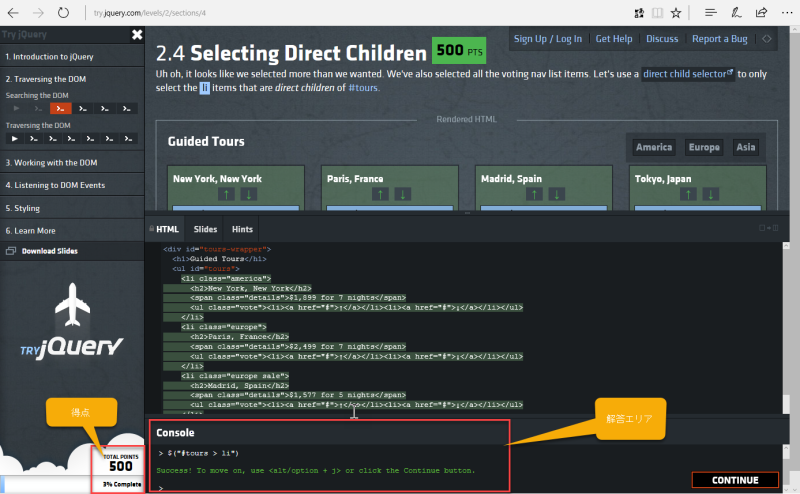Click the diamond icon beside Report a Bug
The width and height of the screenshot is (800, 494).
(766, 39)
